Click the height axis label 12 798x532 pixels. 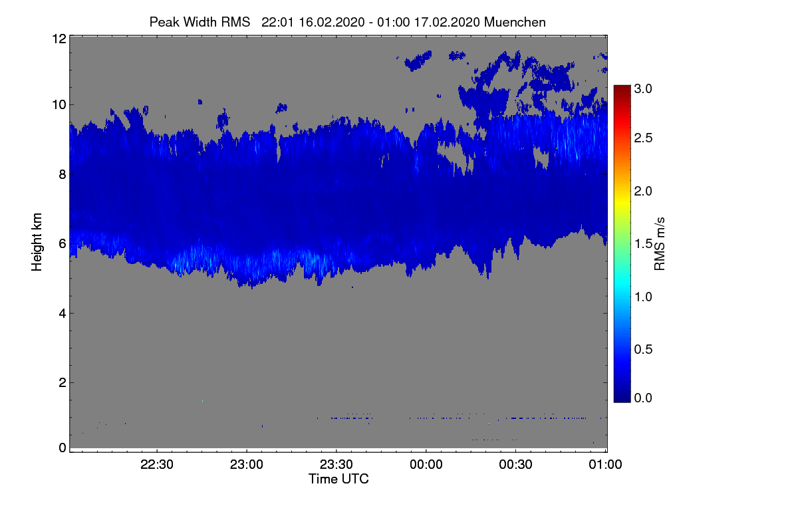point(59,39)
